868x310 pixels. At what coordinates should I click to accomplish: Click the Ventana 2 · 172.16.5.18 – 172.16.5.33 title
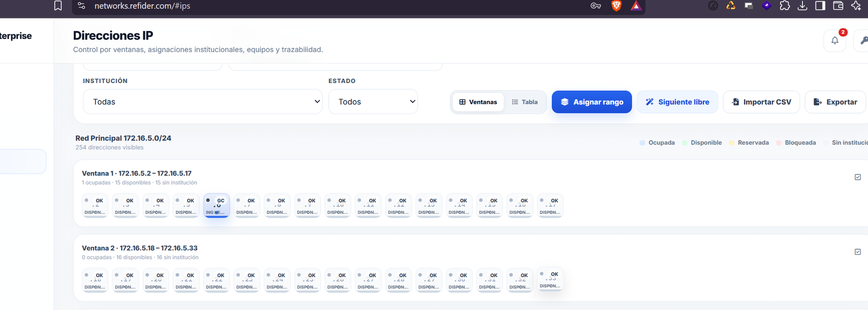pos(140,248)
